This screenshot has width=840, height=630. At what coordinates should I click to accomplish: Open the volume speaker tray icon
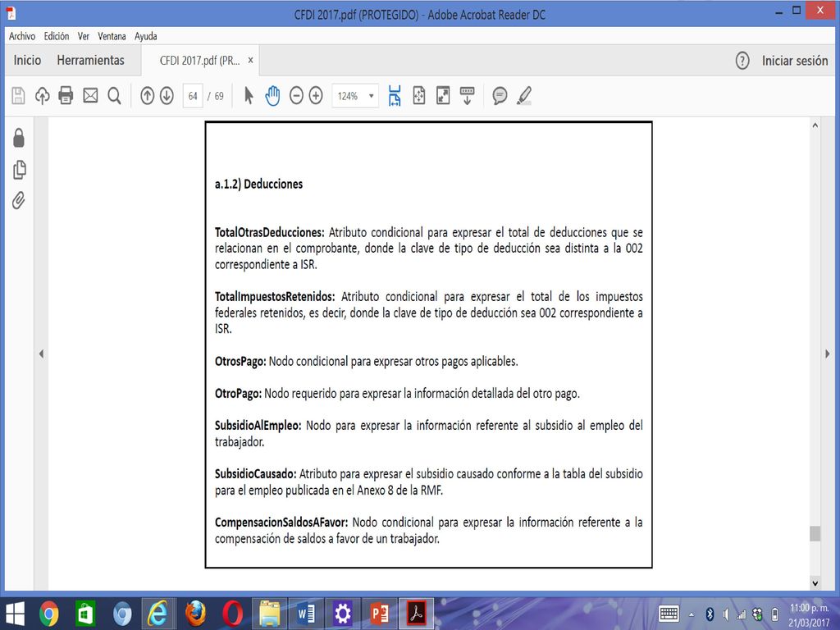pos(726,614)
